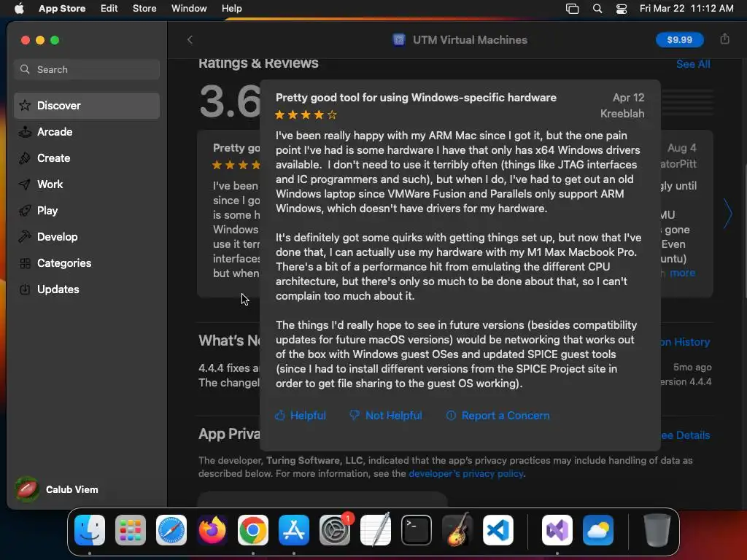Click the date and time display
This screenshot has height=560, width=747.
[x=686, y=9]
